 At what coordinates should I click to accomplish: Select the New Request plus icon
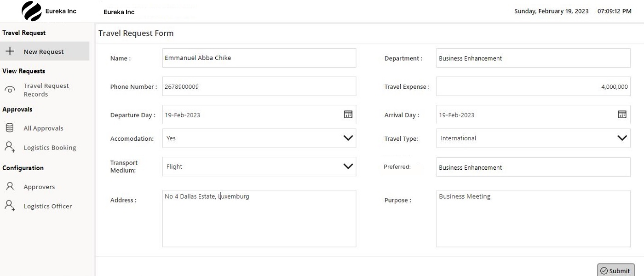(10, 51)
